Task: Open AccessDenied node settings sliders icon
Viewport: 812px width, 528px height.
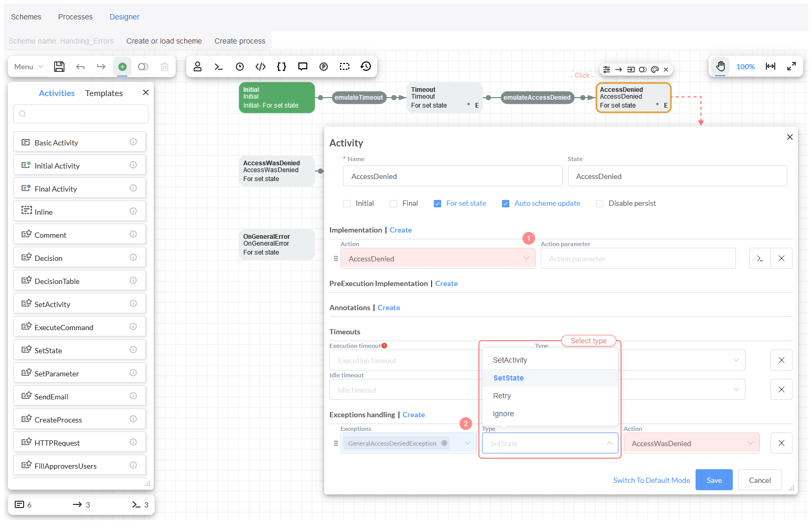Action: click(x=607, y=69)
